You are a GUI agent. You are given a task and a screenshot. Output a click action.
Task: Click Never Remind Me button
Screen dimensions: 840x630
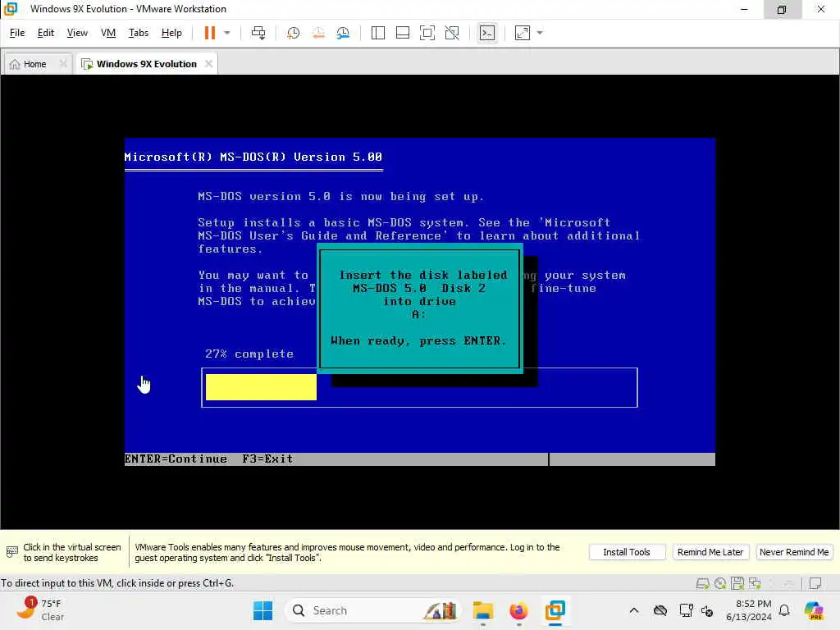pos(794,552)
